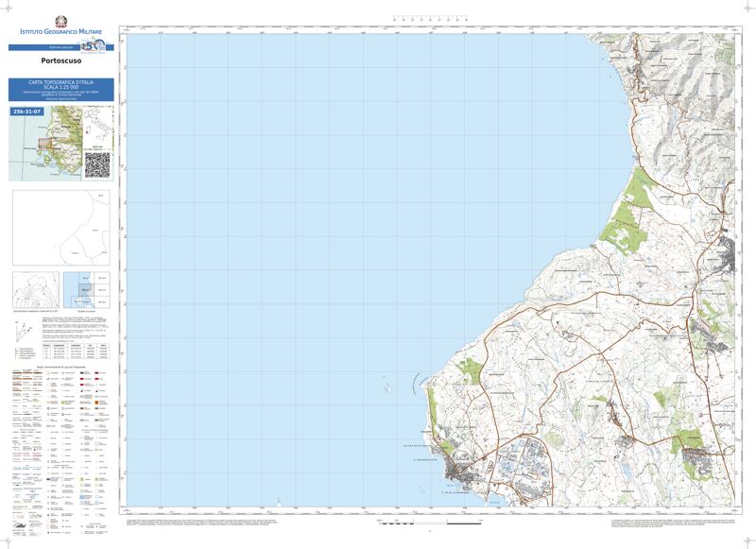
Task: Click the administrative boundaries outline diagram
Action: (x=60, y=227)
